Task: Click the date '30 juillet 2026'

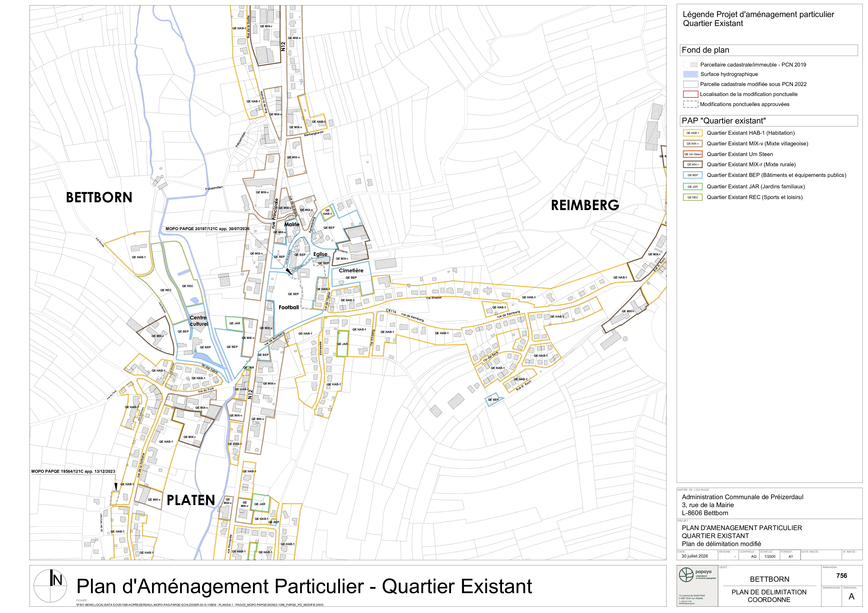Action: point(695,556)
